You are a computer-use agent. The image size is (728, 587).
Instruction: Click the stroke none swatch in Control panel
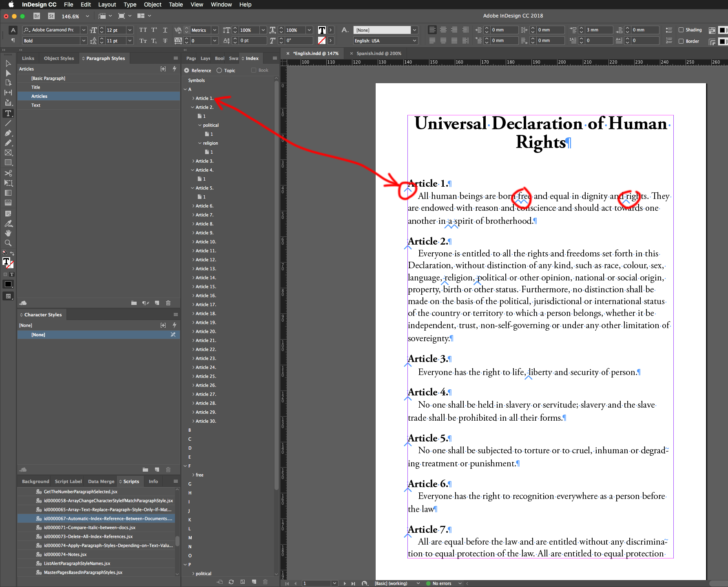pyautogui.click(x=322, y=40)
